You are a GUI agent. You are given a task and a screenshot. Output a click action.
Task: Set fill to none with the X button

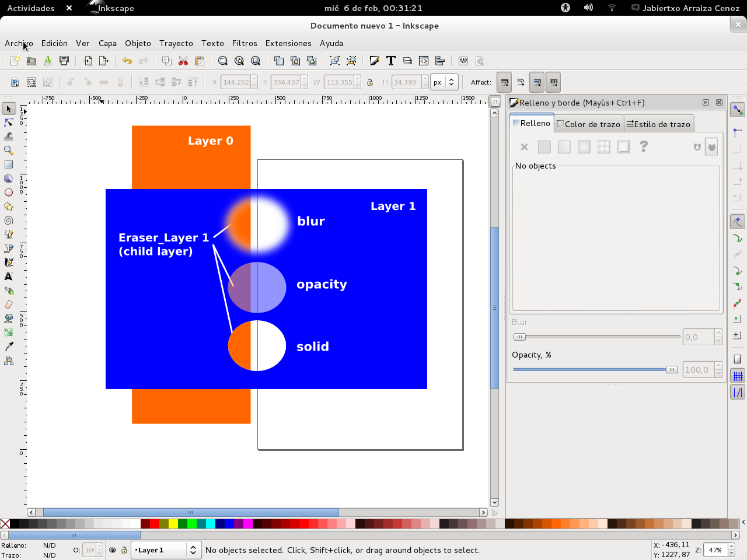pos(523,147)
